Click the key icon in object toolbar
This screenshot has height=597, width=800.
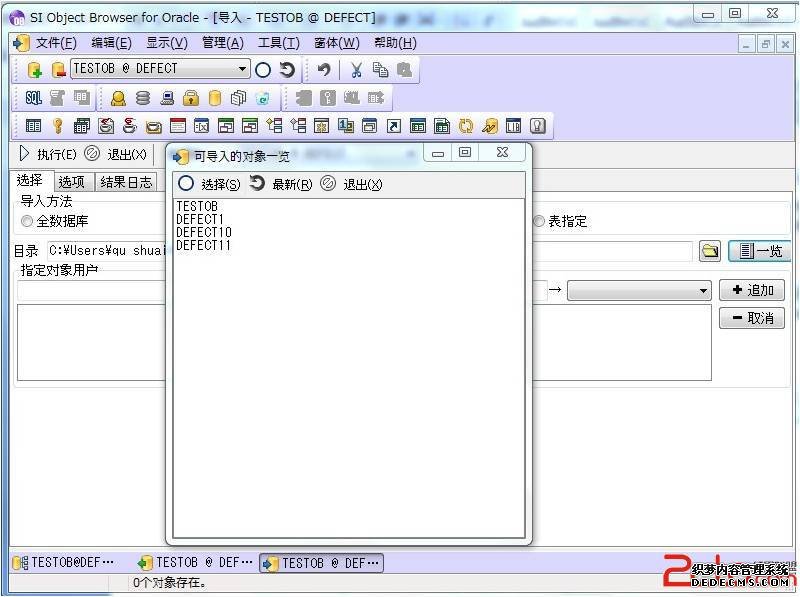coord(58,126)
